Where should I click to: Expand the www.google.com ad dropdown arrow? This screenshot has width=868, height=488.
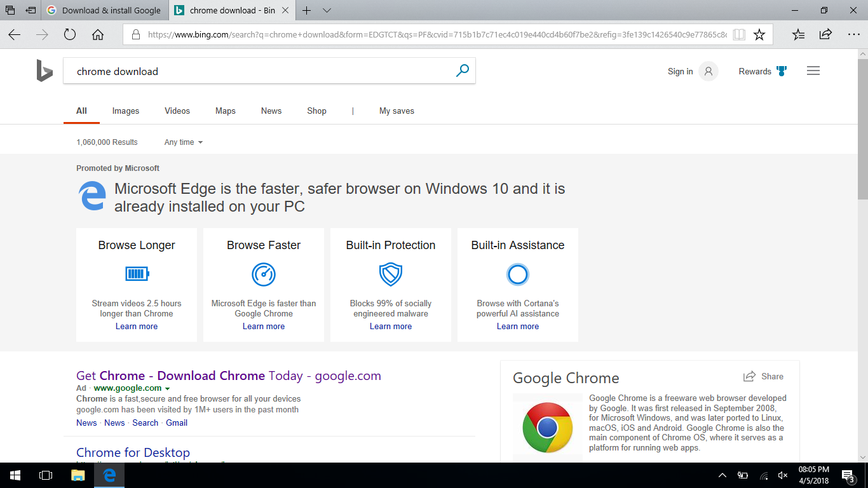coord(168,388)
